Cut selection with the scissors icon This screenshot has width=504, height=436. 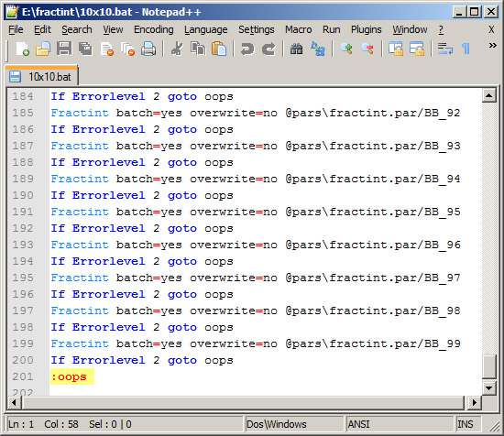pos(177,49)
